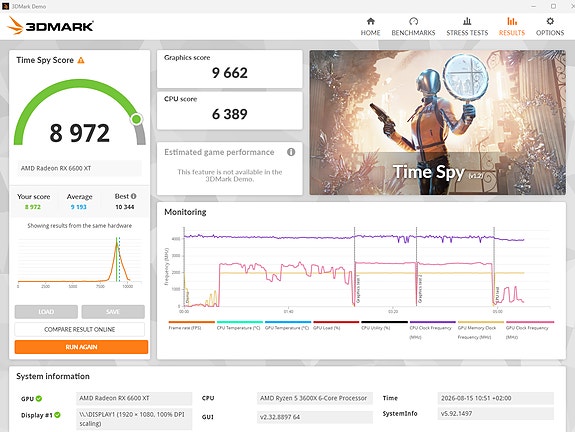Open Options gear icon
575x432 pixels.
pos(550,21)
